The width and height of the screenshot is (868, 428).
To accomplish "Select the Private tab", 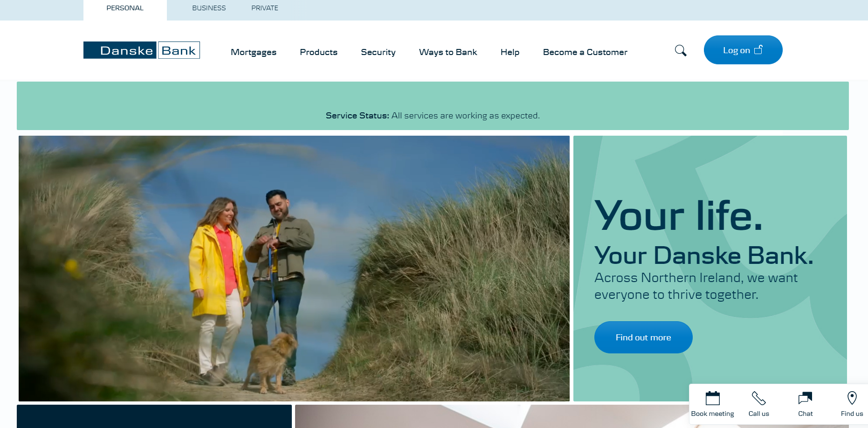I will click(x=265, y=8).
